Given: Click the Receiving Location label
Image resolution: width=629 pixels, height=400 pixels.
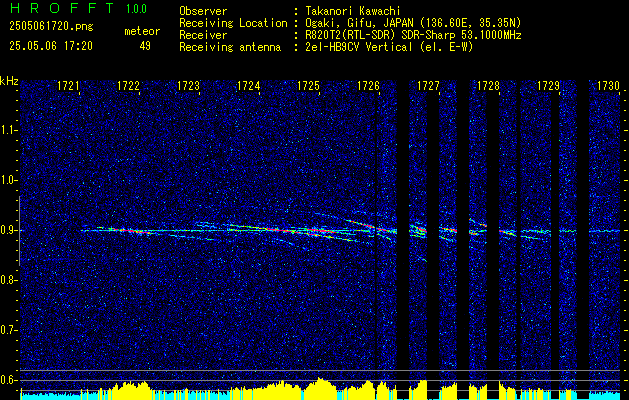Looking at the screenshot, I should click(x=233, y=23).
